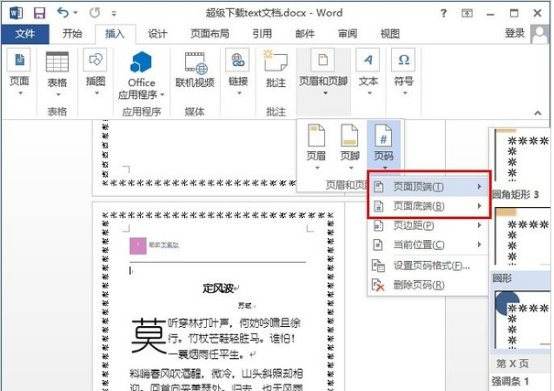Expand the 符号 dropdown arrow

(x=405, y=93)
